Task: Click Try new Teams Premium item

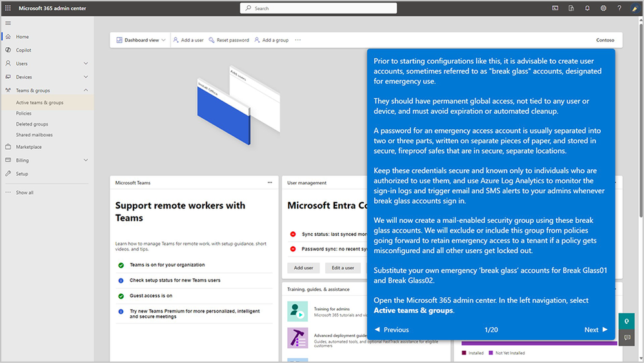Action: coord(195,314)
